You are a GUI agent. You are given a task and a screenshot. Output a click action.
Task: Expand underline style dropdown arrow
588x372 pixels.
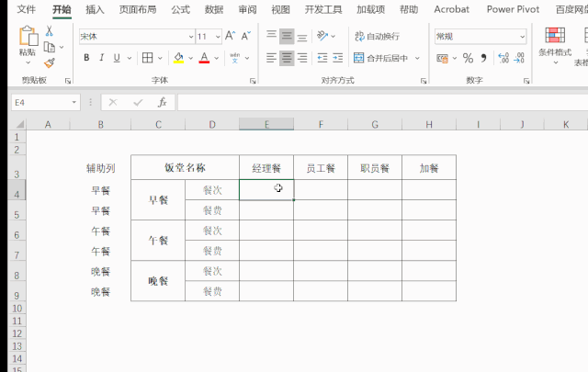(x=130, y=58)
